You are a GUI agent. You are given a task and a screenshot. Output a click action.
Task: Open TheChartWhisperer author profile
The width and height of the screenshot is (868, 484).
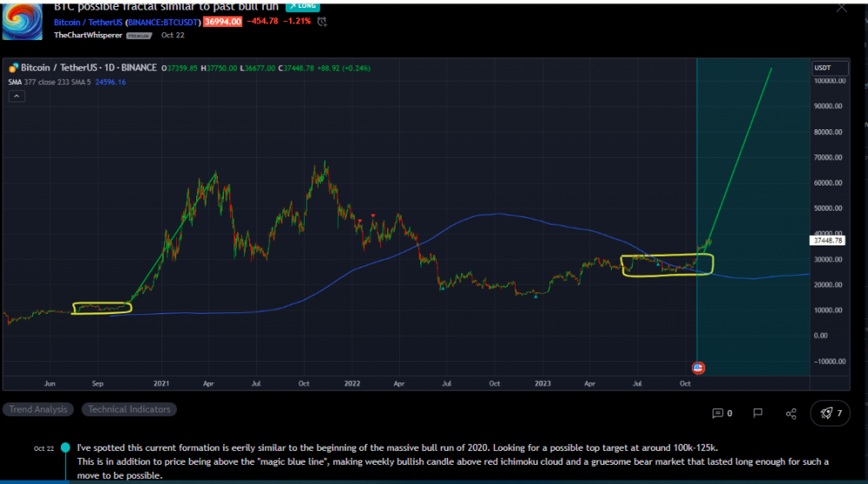88,36
